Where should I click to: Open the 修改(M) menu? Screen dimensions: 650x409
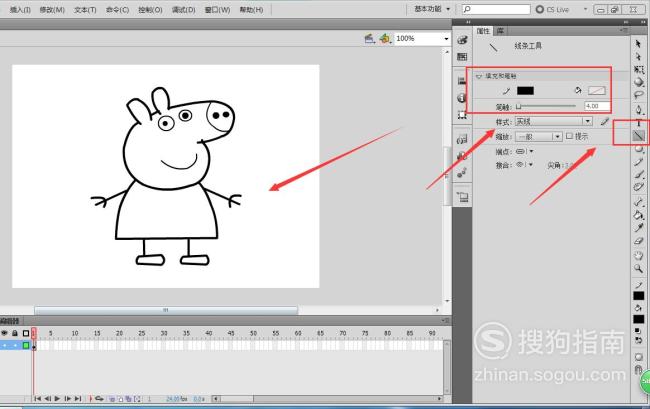coord(52,10)
